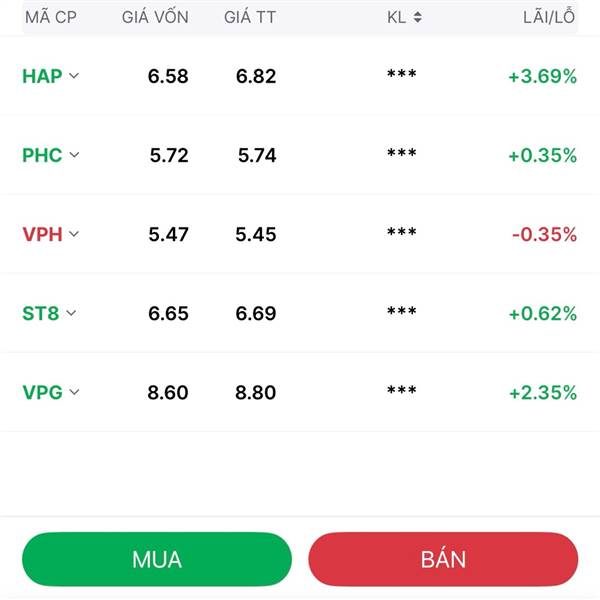The height and width of the screenshot is (600, 600).
Task: Expand the PHC stock row chevron
Action: click(x=74, y=155)
